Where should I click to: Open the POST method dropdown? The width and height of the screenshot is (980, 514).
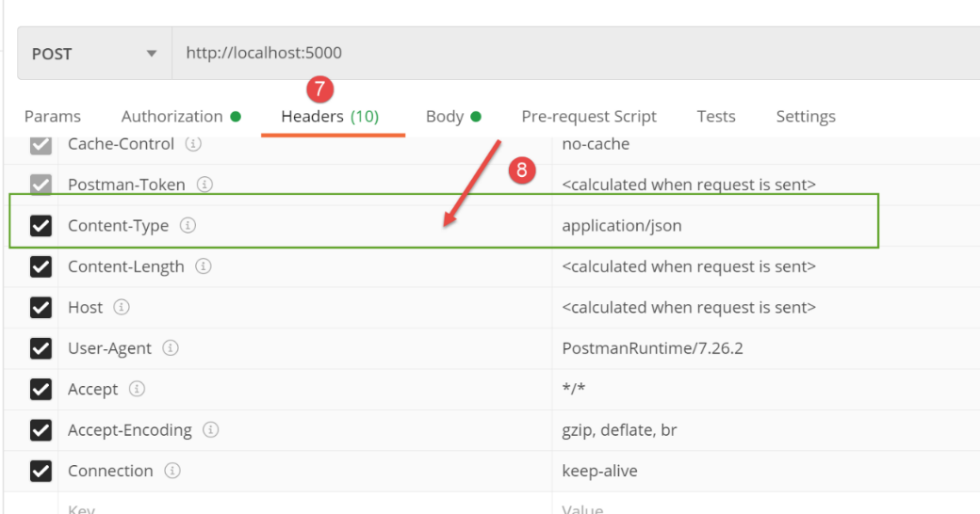pyautogui.click(x=94, y=54)
